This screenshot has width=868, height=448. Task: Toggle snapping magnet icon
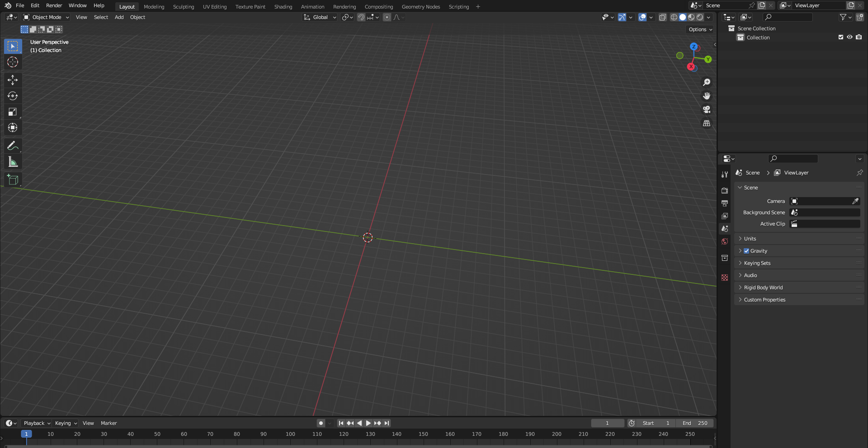pos(361,17)
